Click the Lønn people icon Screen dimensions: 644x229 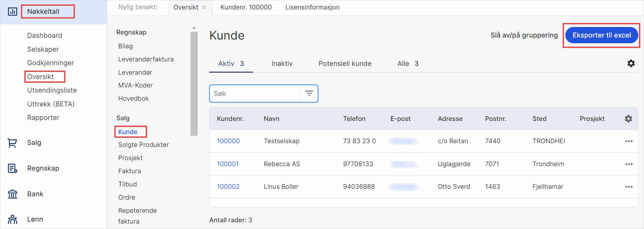[12, 219]
